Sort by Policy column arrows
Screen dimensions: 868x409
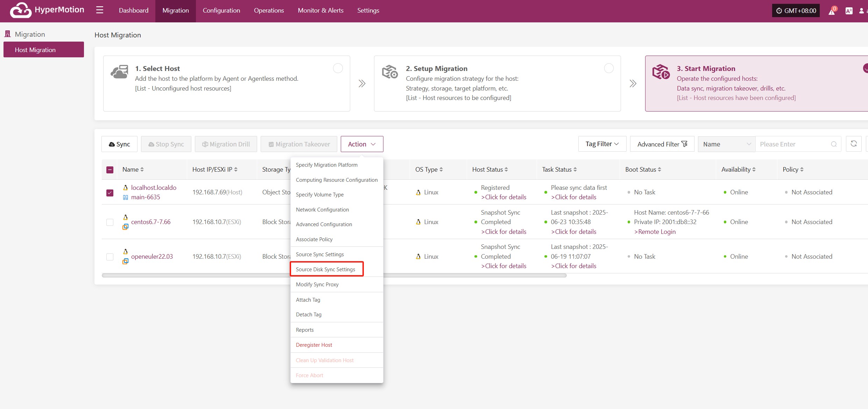point(802,170)
